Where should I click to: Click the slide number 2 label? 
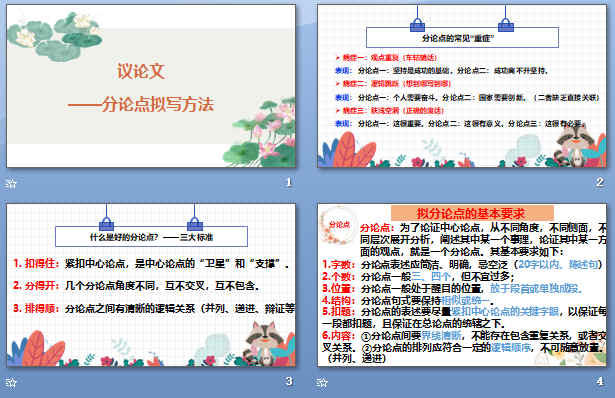600,182
